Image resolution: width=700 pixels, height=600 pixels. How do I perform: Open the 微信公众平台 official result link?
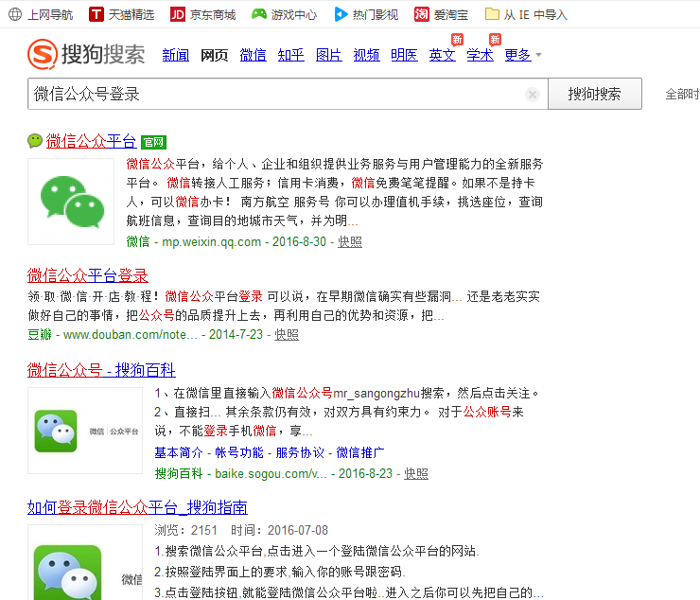(91, 141)
